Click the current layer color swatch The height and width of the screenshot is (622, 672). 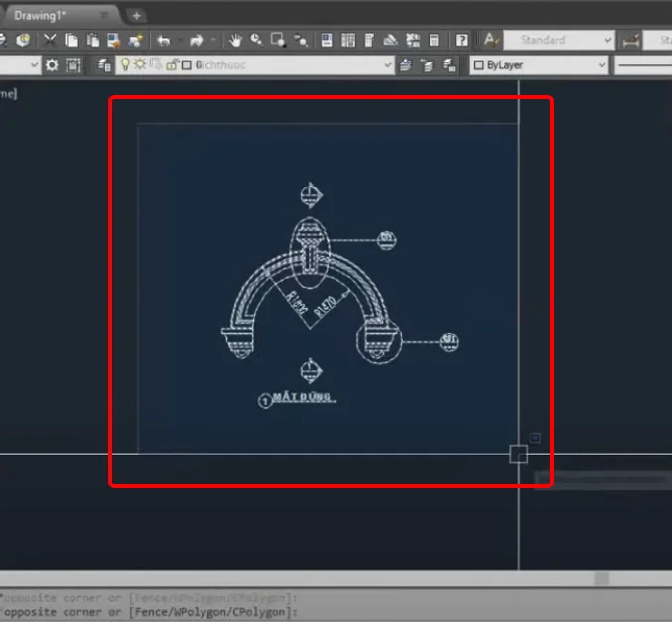(x=187, y=65)
